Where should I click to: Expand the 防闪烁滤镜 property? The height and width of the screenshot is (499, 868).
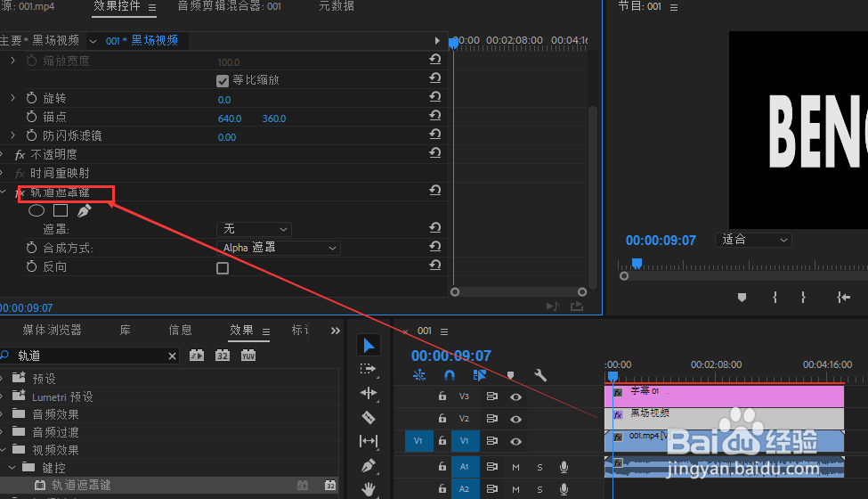click(x=12, y=135)
